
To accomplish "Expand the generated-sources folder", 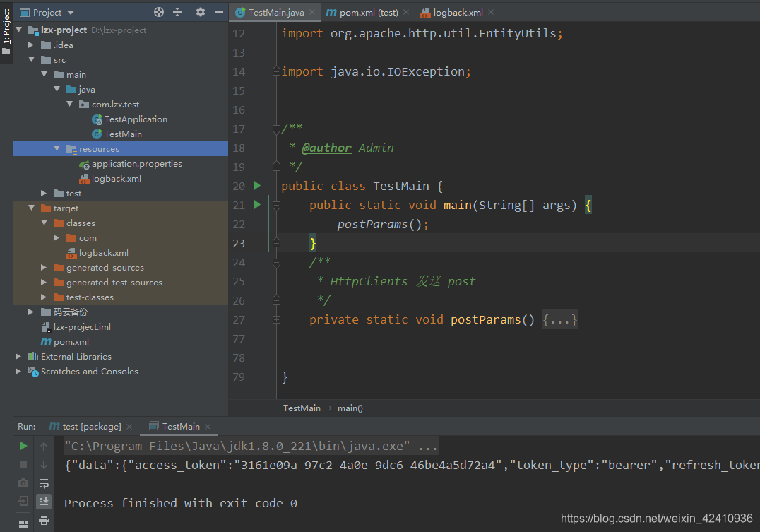I will click(44, 267).
